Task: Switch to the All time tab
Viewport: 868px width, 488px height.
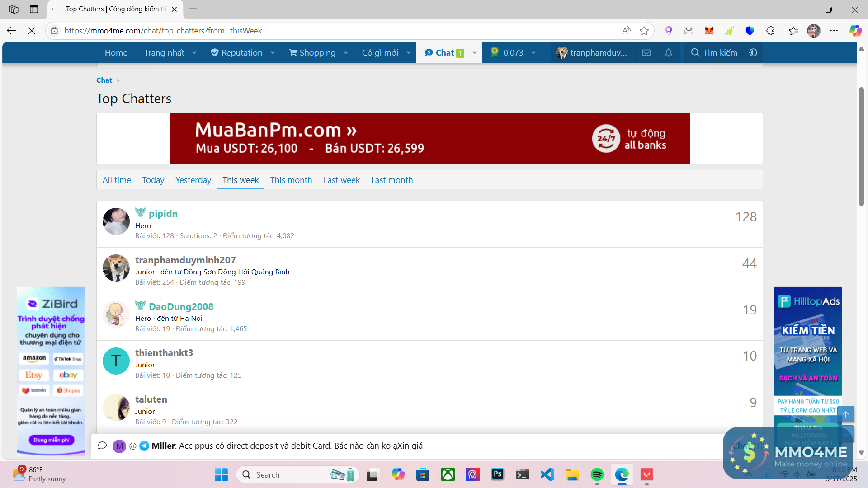Action: click(117, 180)
